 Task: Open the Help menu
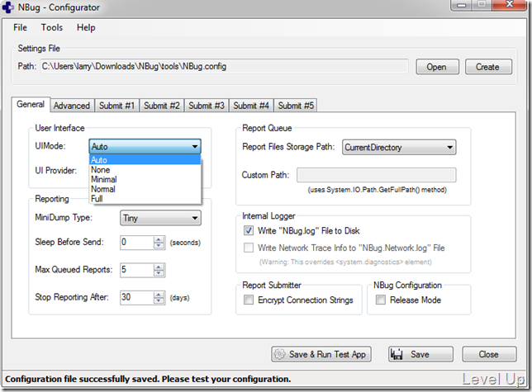tap(86, 27)
